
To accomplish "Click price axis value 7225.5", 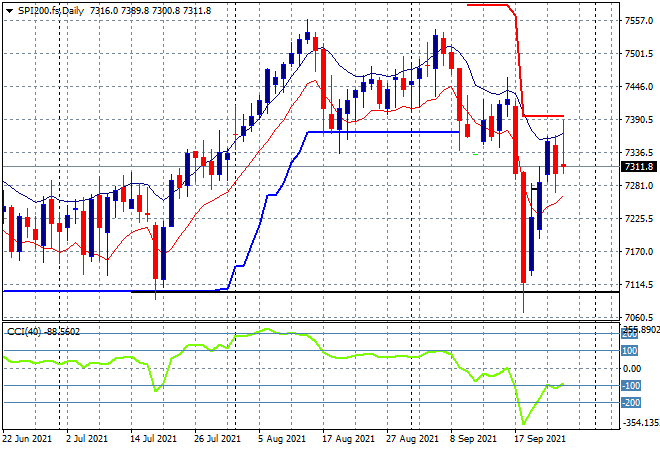I will point(639,219).
